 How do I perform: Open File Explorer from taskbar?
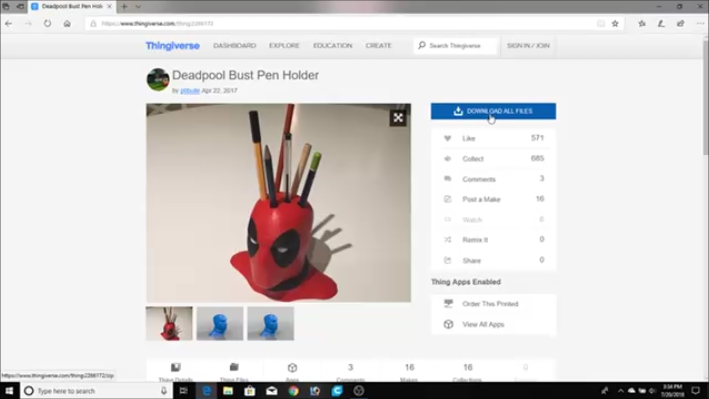pos(228,391)
